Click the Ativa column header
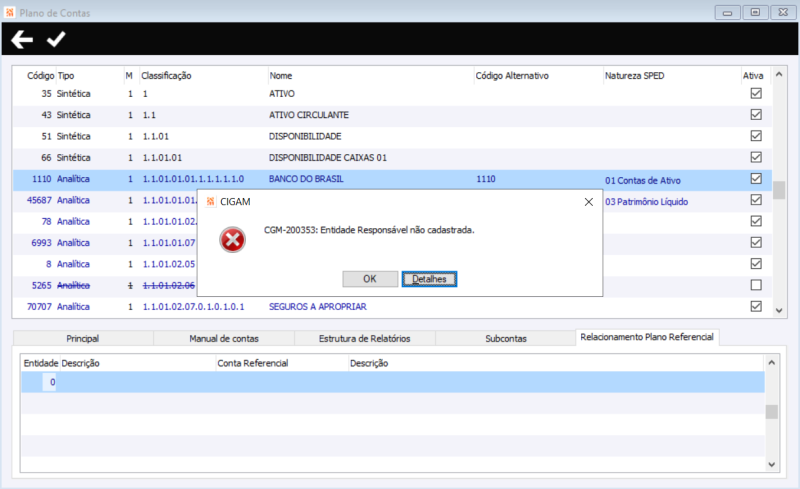 pos(753,76)
